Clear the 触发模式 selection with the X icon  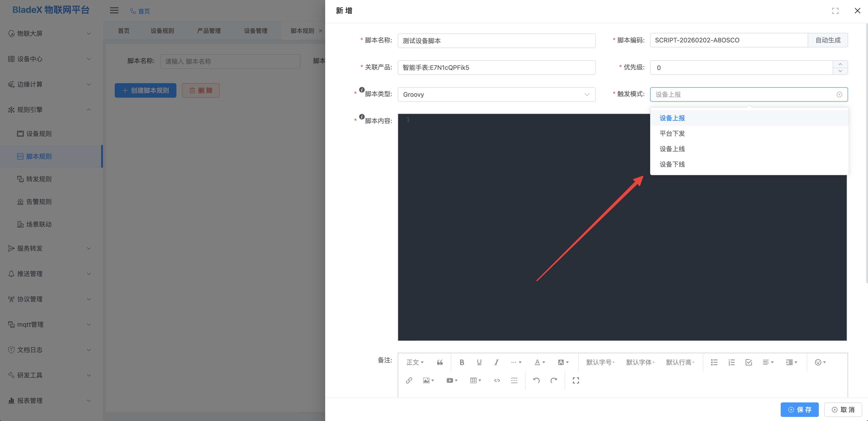point(839,95)
